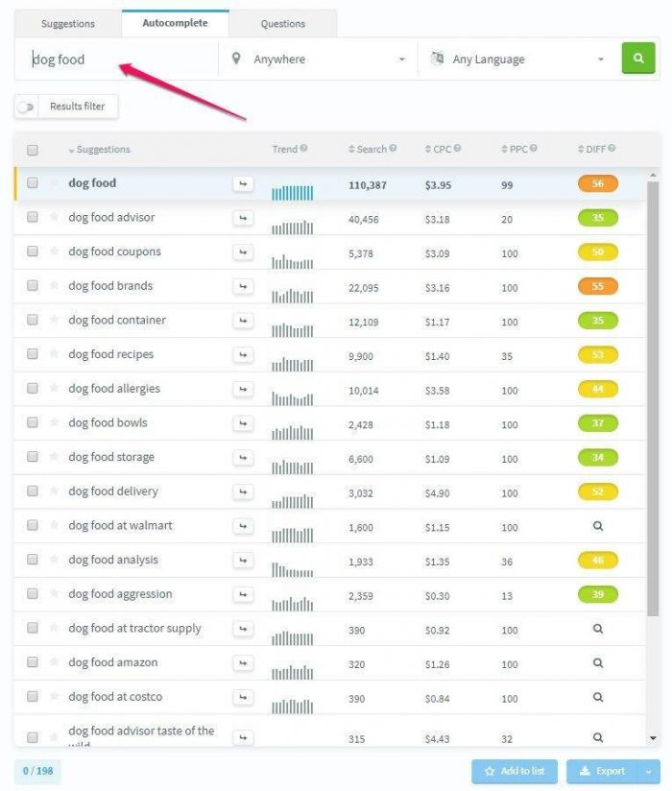Image resolution: width=672 pixels, height=791 pixels.
Task: Click the arrow icon beside dog food allergies
Action: (243, 390)
